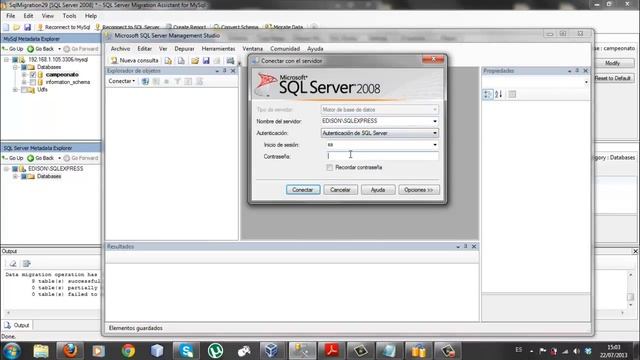
Task: Click the Opciones >> button
Action: tap(418, 190)
